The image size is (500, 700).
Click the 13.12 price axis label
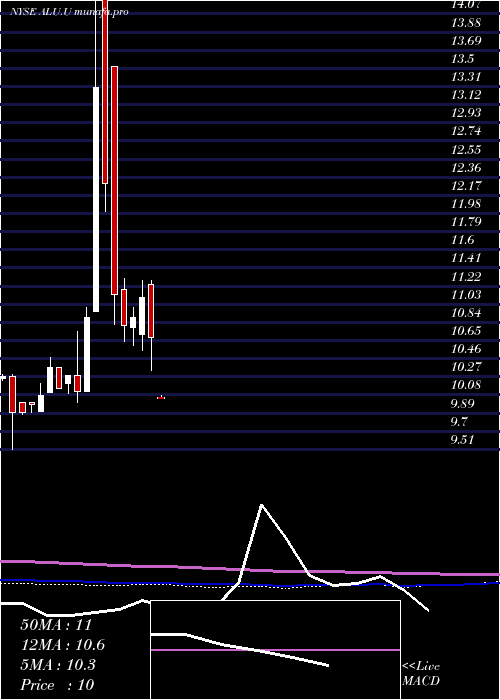pyautogui.click(x=466, y=95)
